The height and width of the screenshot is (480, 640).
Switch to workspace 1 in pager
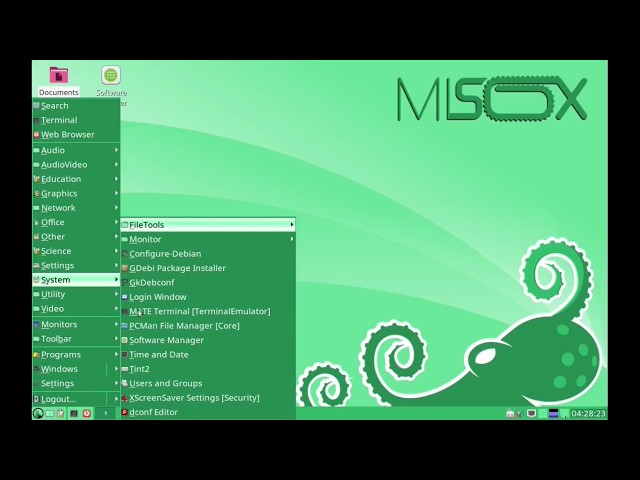pyautogui.click(x=105, y=413)
